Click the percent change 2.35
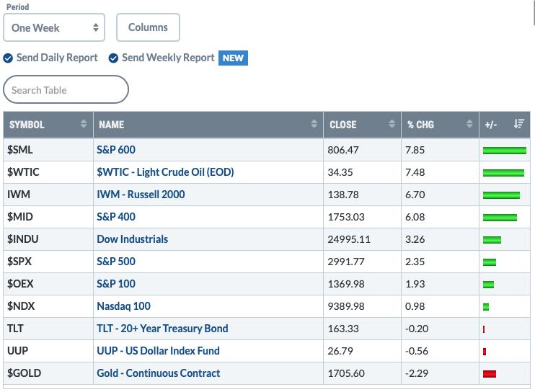535x392 pixels. coord(415,262)
